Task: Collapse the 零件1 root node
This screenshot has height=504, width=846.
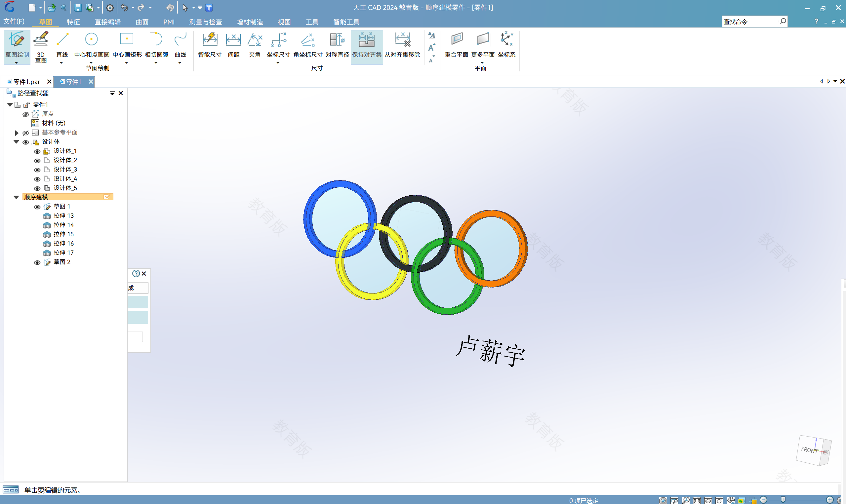Action: [10, 105]
